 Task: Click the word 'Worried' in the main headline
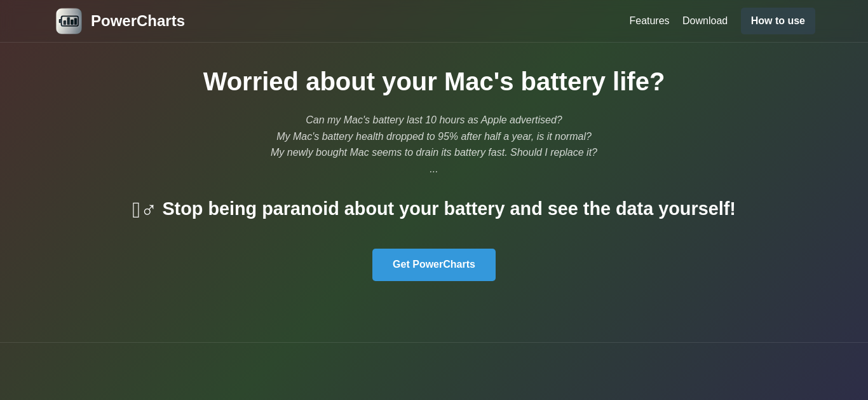point(251,81)
